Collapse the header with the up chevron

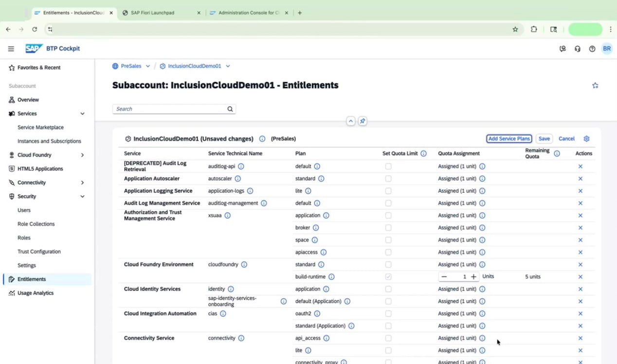[x=350, y=121]
